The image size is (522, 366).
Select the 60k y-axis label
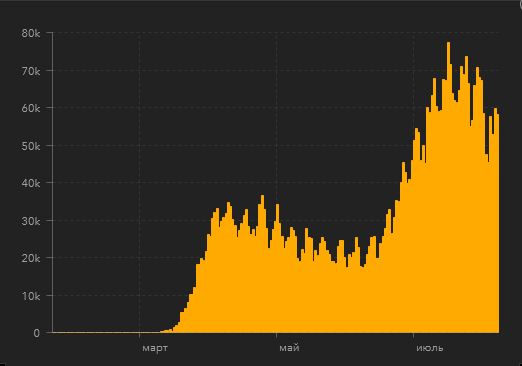coord(31,108)
